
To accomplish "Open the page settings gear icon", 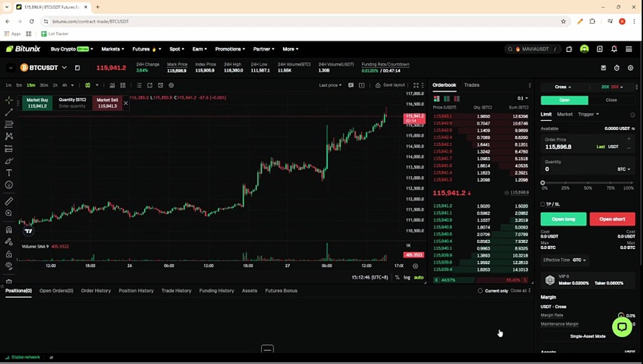I will click(630, 68).
